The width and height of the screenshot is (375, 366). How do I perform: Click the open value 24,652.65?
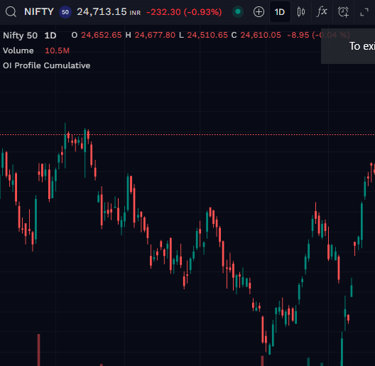(101, 35)
